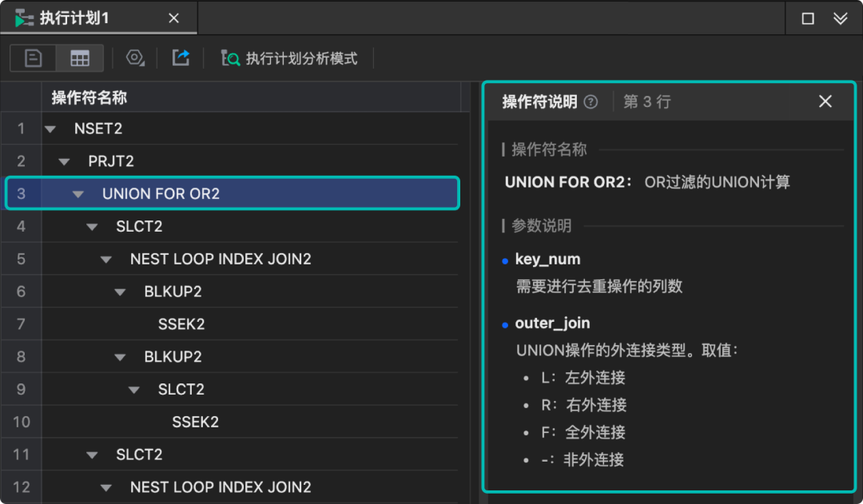Collapse the BLKUP2 node in row 8
Screen dimensions: 863x504
click(x=120, y=357)
